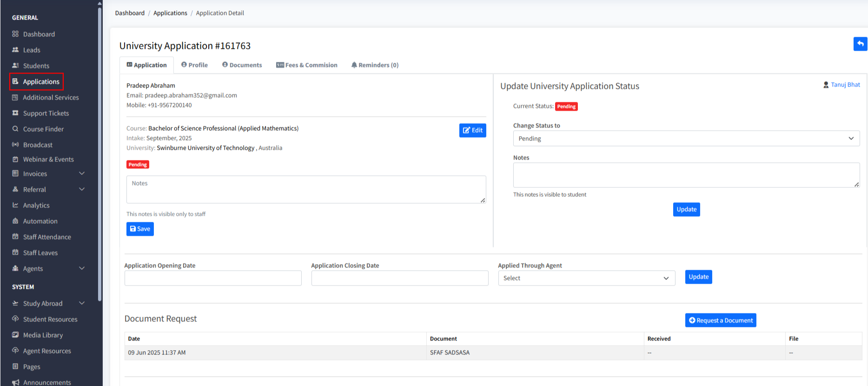Open the Change Status to dropdown
The image size is (868, 386).
point(686,139)
